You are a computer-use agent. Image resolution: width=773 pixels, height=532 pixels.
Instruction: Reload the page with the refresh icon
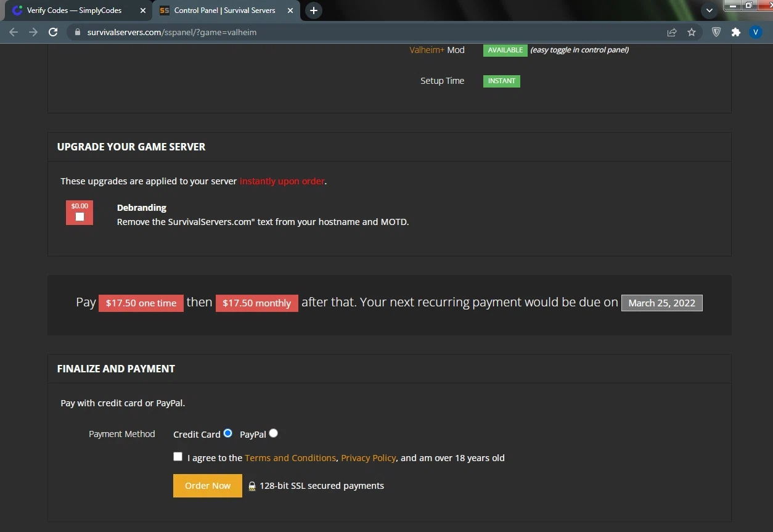pyautogui.click(x=53, y=32)
